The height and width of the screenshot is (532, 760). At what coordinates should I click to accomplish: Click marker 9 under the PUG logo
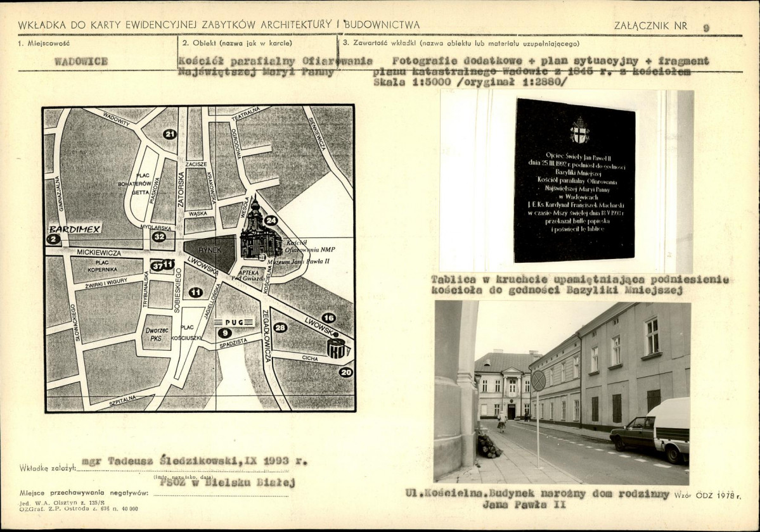pyautogui.click(x=224, y=332)
